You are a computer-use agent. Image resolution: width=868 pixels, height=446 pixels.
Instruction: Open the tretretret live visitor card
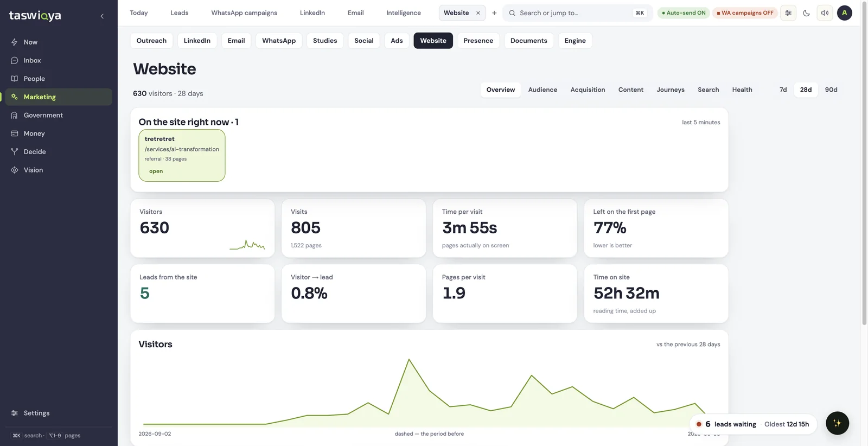182,155
